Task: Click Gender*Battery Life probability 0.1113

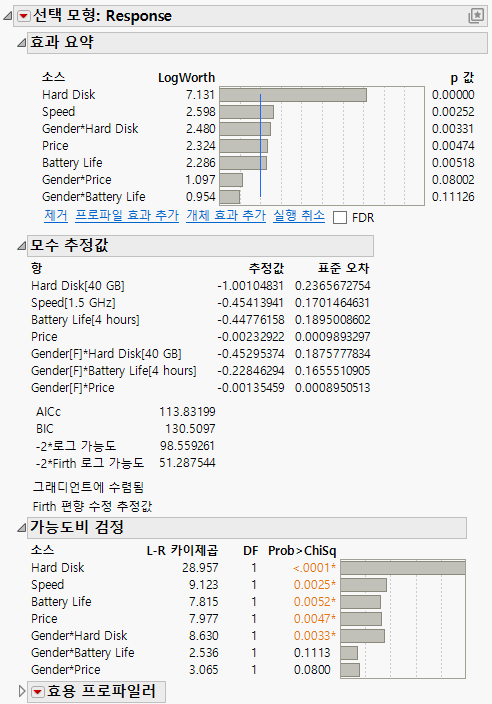Action: pyautogui.click(x=312, y=653)
